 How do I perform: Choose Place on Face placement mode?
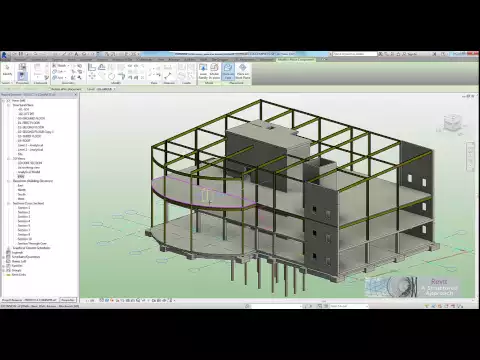pos(228,71)
